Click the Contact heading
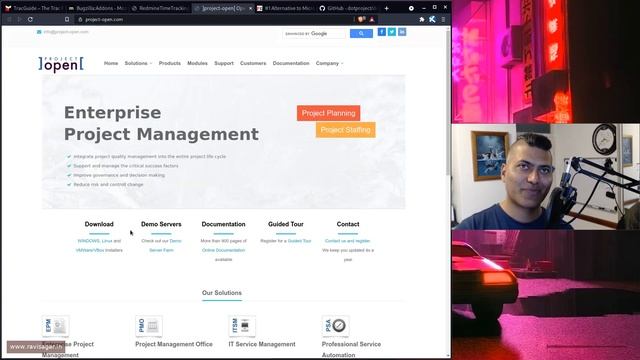Screen dimensions: 640x360 coord(348,224)
